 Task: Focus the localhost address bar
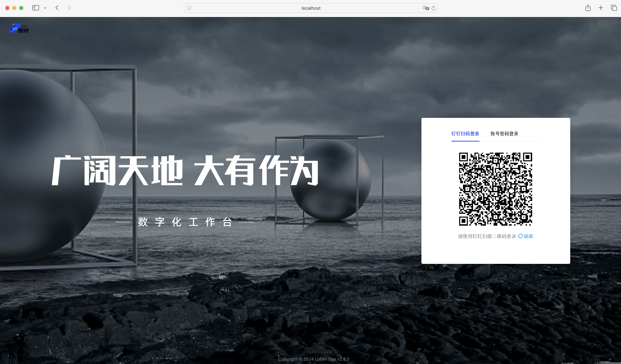coord(311,8)
